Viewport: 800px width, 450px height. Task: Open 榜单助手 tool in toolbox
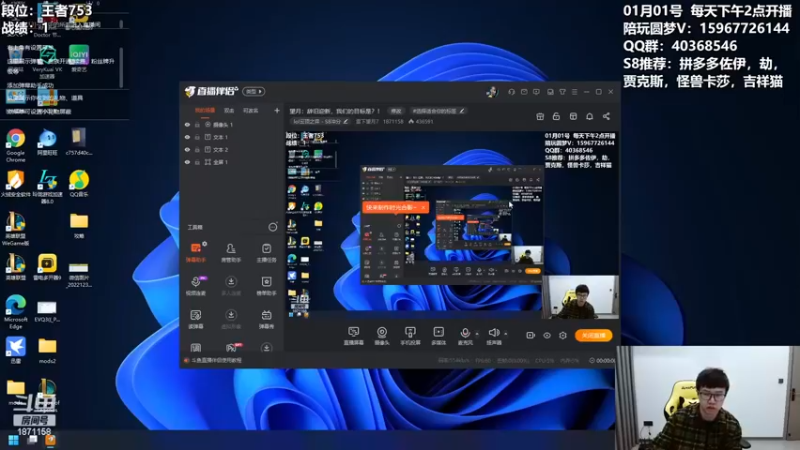tap(266, 286)
